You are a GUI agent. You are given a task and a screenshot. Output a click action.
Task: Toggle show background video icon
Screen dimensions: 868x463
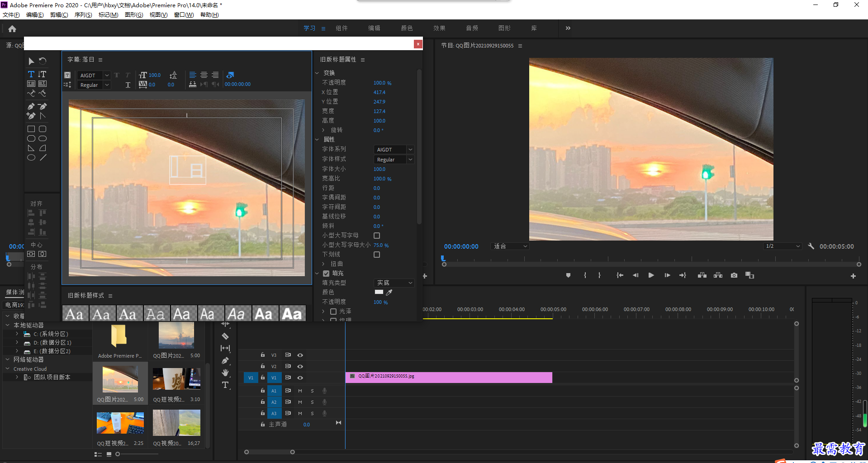pyautogui.click(x=230, y=75)
